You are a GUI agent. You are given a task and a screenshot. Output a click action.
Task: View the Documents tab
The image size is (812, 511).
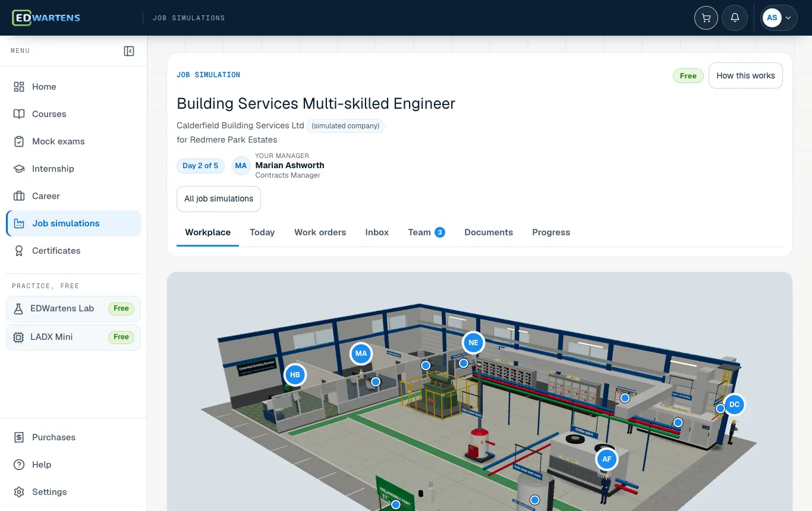point(489,232)
